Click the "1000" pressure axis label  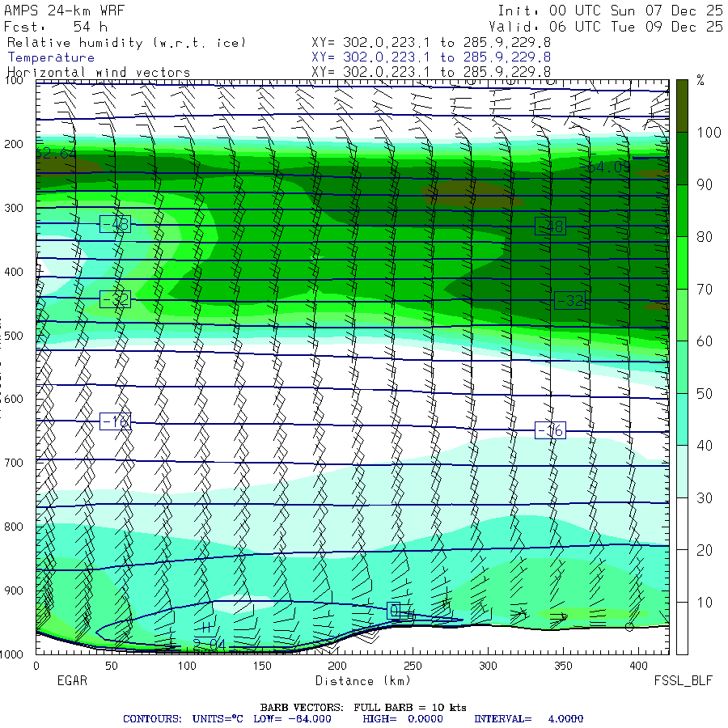[11, 654]
